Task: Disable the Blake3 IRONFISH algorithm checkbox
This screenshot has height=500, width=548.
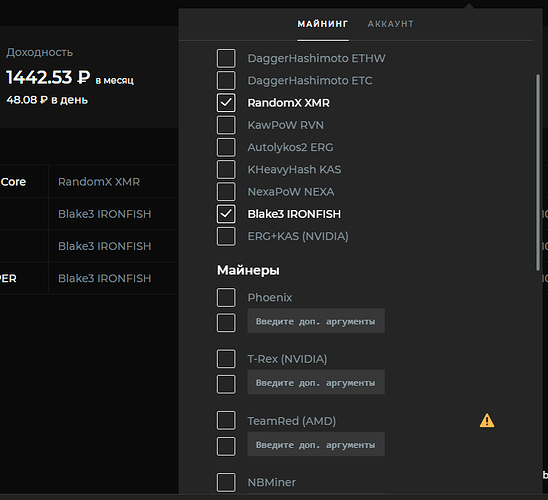Action: click(x=226, y=214)
